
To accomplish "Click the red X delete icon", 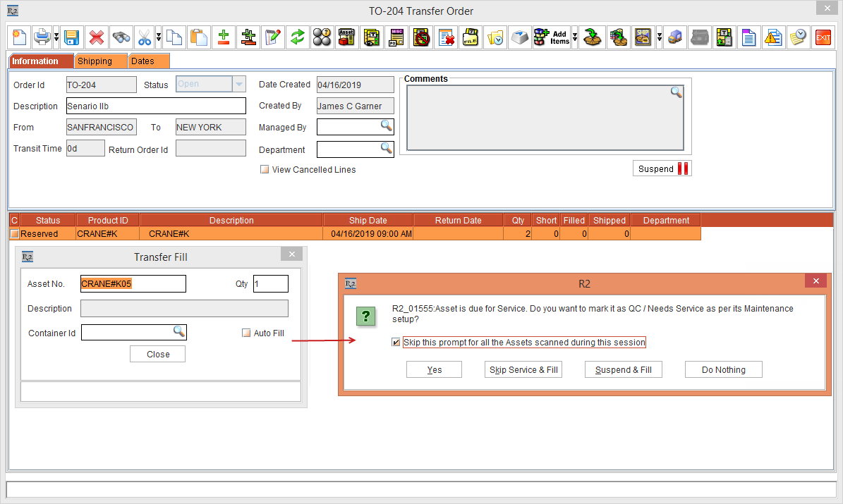I will pos(97,37).
